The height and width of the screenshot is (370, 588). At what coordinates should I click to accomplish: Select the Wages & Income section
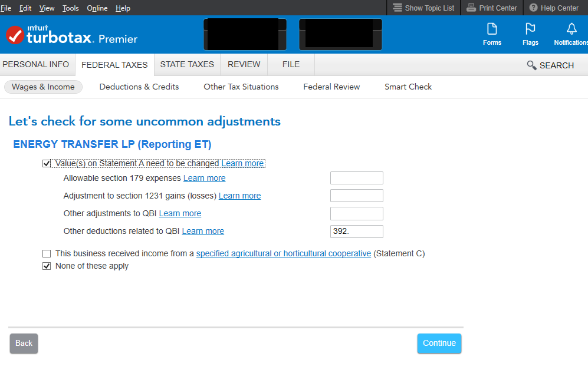pyautogui.click(x=43, y=87)
